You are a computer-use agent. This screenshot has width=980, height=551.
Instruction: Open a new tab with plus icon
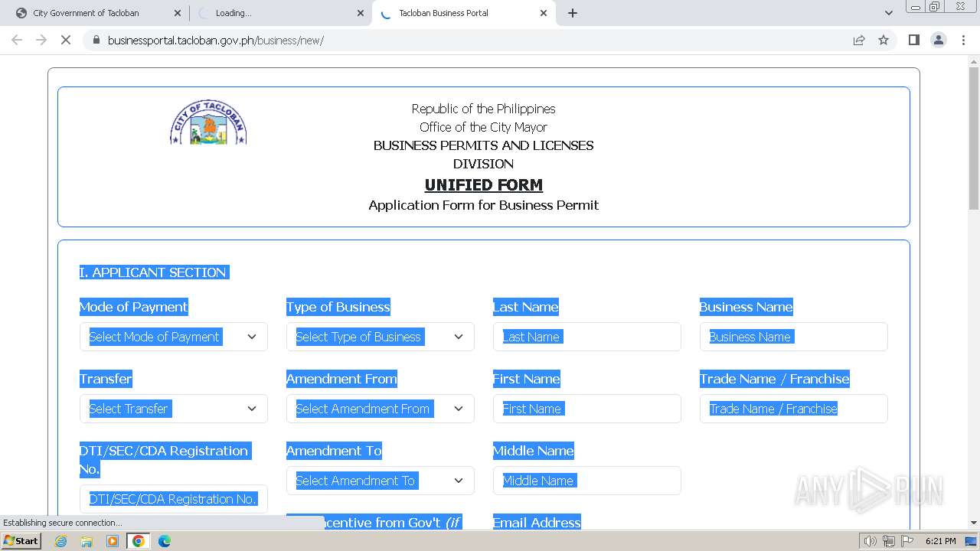click(x=573, y=13)
